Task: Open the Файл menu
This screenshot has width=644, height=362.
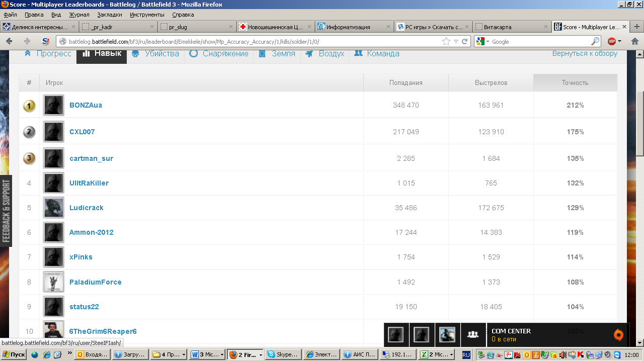Action: (x=10, y=15)
